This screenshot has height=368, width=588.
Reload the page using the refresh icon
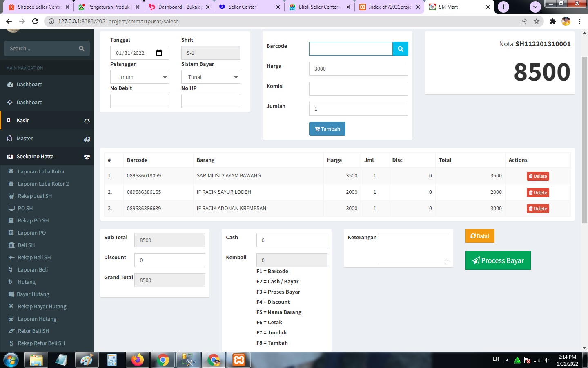(35, 21)
